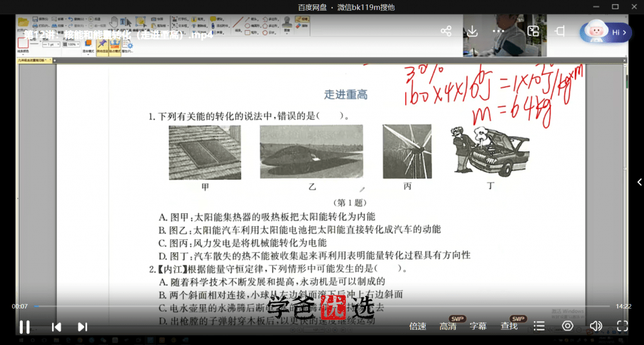
Task: Open the Hi assistant bubble
Action: 606,32
